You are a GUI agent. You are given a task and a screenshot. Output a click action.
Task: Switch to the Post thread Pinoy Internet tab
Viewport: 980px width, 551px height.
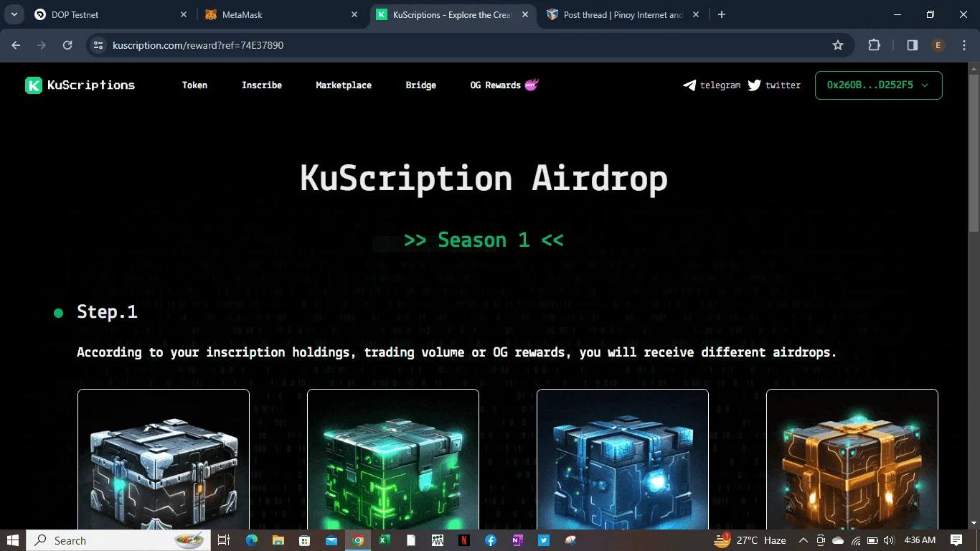click(623, 14)
